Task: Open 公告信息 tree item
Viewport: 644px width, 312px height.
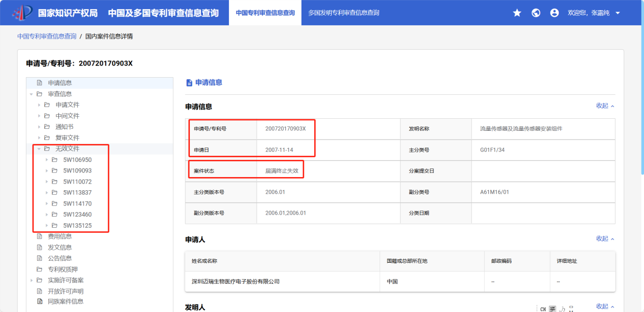Action: tap(60, 258)
